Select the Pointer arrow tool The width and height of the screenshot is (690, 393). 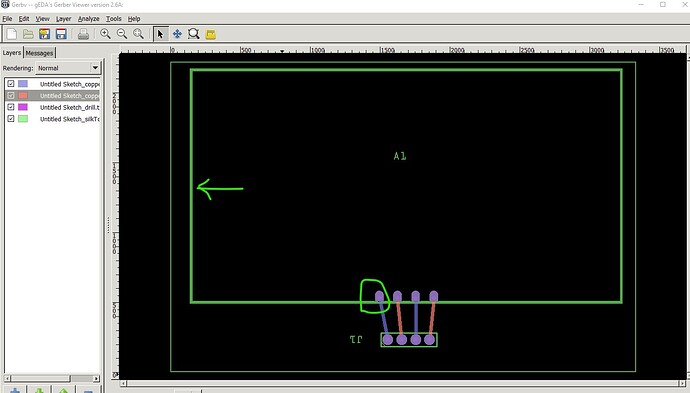[x=160, y=34]
